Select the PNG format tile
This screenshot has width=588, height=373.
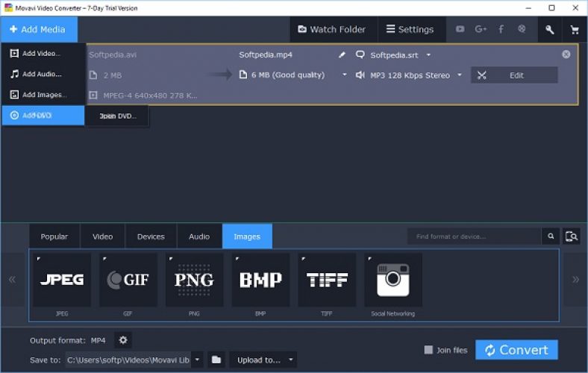tap(194, 280)
